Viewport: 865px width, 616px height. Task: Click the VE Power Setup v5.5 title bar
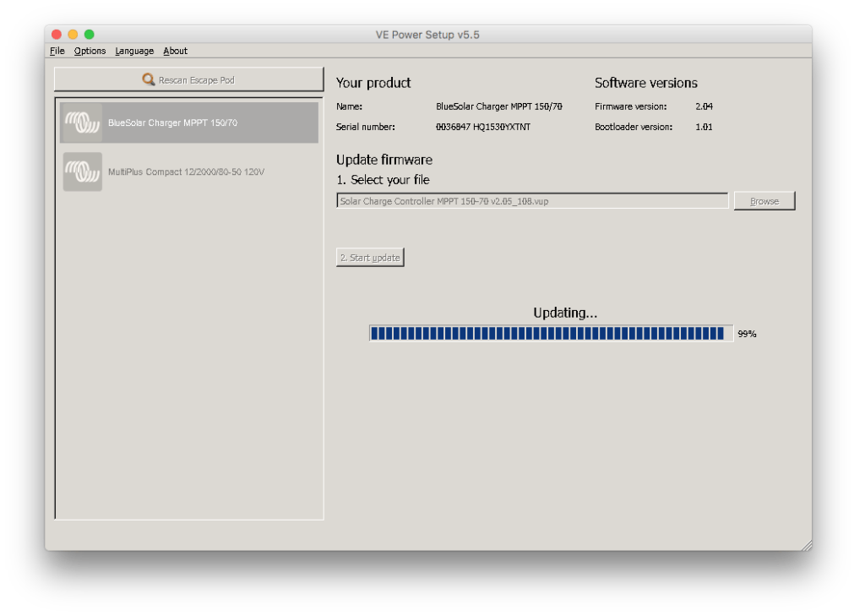point(428,34)
